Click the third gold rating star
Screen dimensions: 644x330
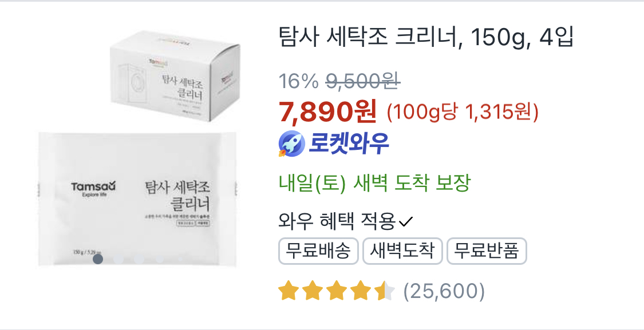click(337, 291)
